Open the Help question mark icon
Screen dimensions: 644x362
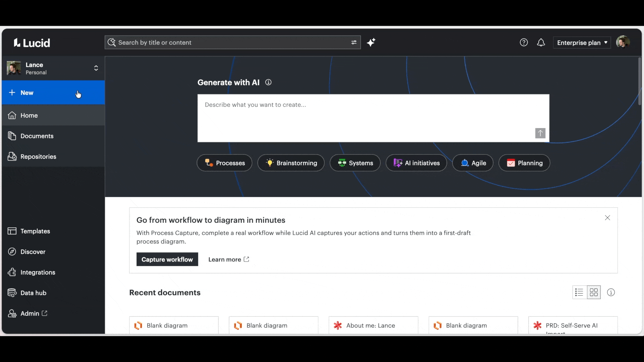pyautogui.click(x=524, y=43)
